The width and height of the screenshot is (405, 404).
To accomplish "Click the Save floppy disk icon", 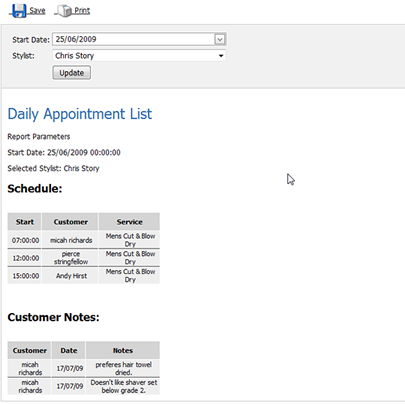I will click(19, 11).
